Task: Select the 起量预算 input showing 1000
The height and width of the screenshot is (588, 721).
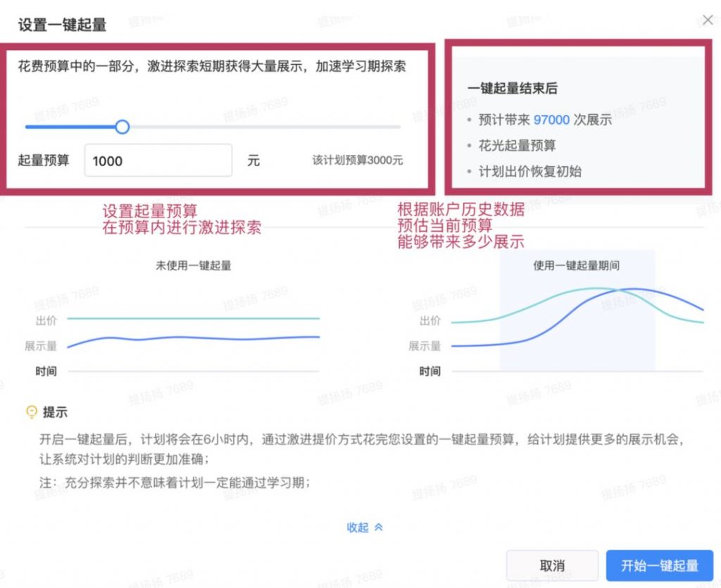Action: [x=158, y=161]
